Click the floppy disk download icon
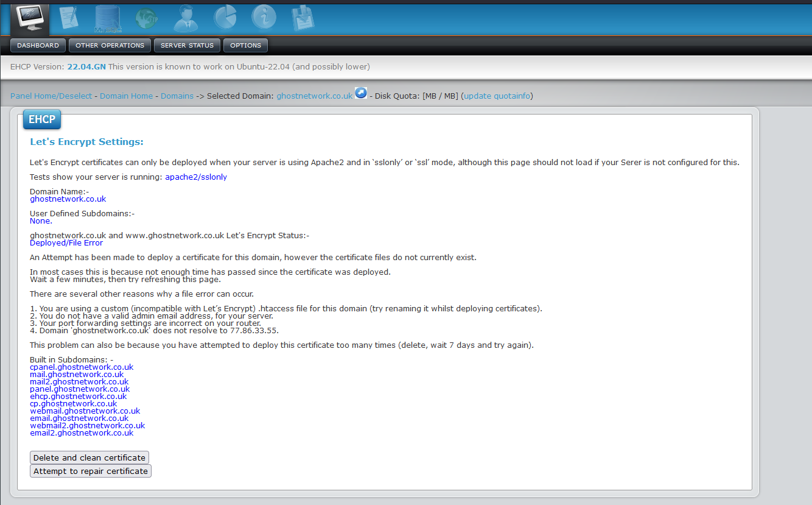This screenshot has width=812, height=505. [302, 18]
